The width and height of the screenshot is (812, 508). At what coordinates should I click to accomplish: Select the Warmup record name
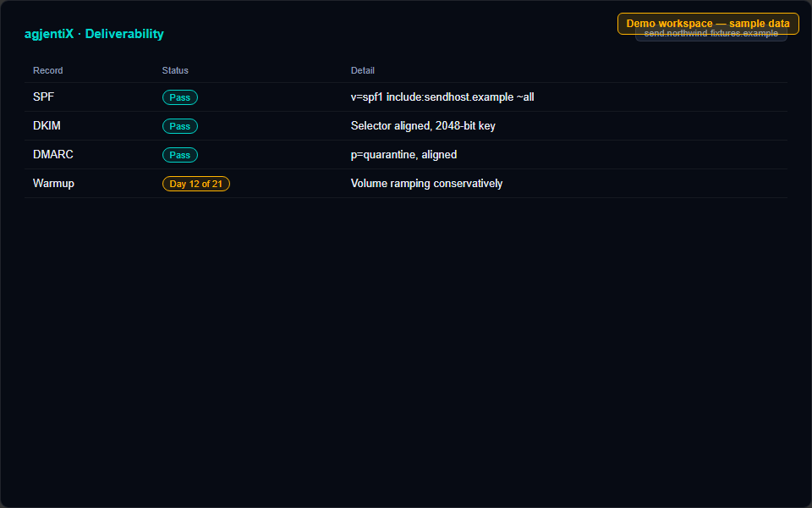[53, 184]
